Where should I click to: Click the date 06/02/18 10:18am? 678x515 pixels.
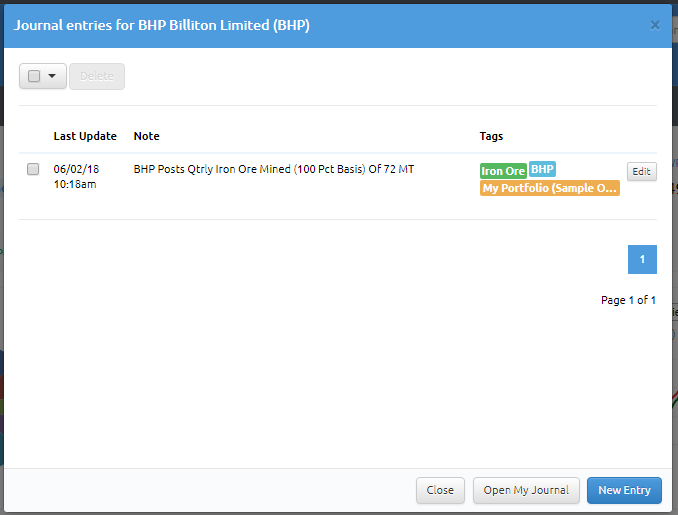point(76,176)
